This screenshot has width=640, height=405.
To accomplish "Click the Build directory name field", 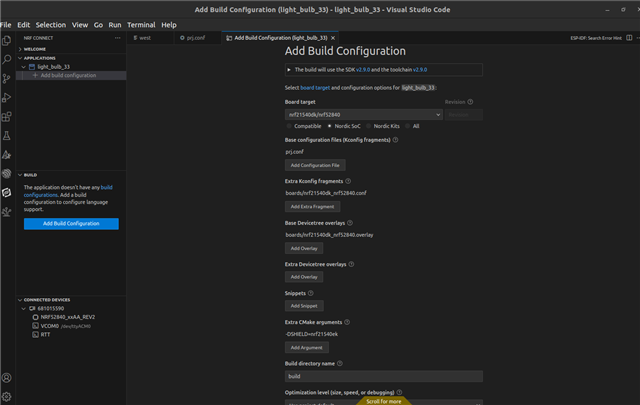I will point(384,376).
